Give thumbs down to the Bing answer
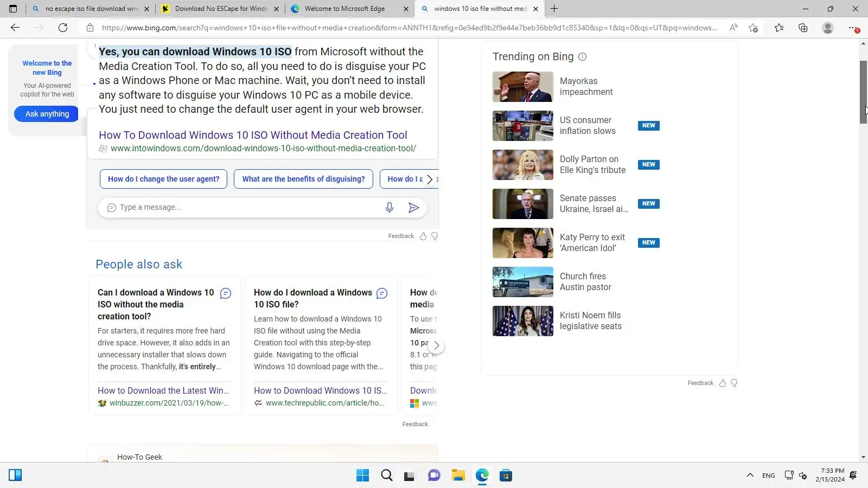This screenshot has width=868, height=488. [x=435, y=236]
